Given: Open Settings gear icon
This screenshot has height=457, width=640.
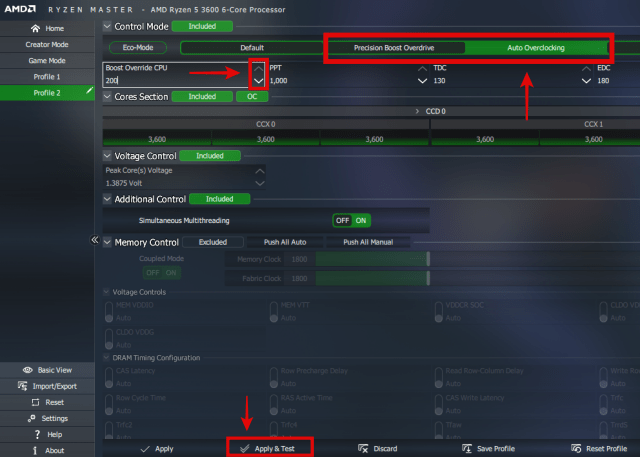Looking at the screenshot, I should click(x=31, y=418).
